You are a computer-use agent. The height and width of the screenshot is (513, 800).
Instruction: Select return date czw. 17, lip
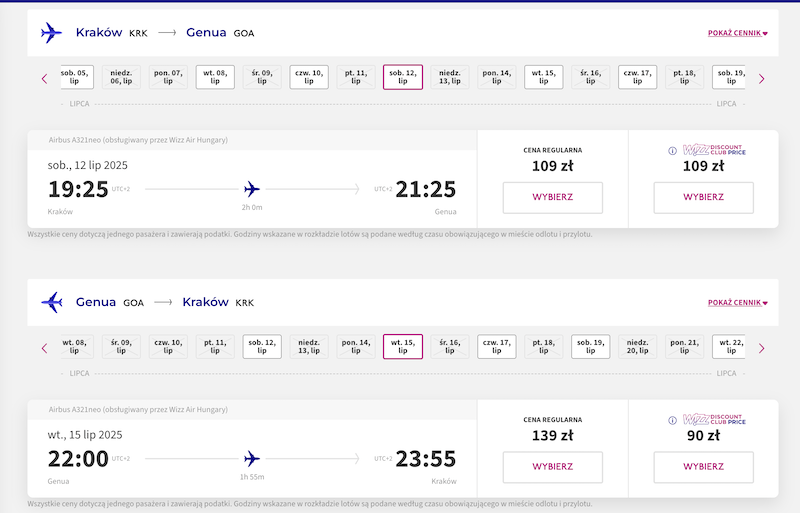[497, 347]
